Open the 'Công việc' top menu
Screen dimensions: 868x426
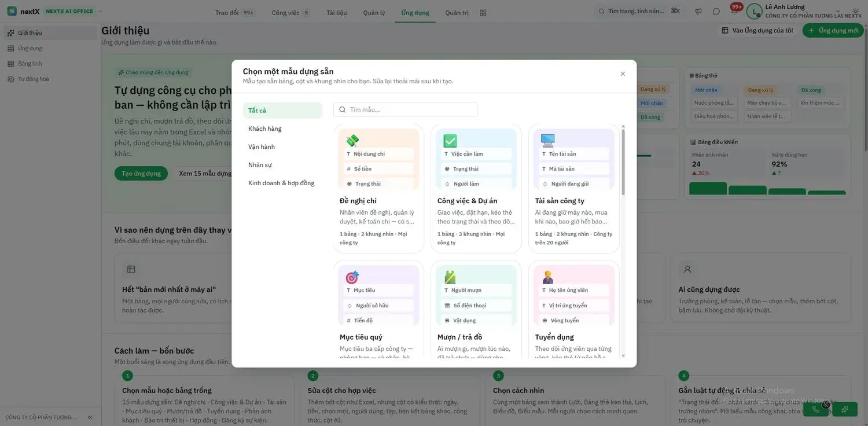click(291, 13)
